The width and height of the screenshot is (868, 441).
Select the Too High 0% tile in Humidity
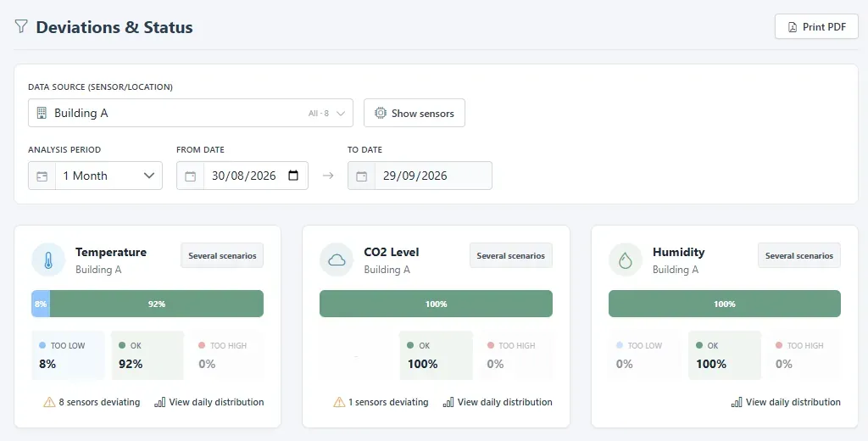pyautogui.click(x=804, y=355)
